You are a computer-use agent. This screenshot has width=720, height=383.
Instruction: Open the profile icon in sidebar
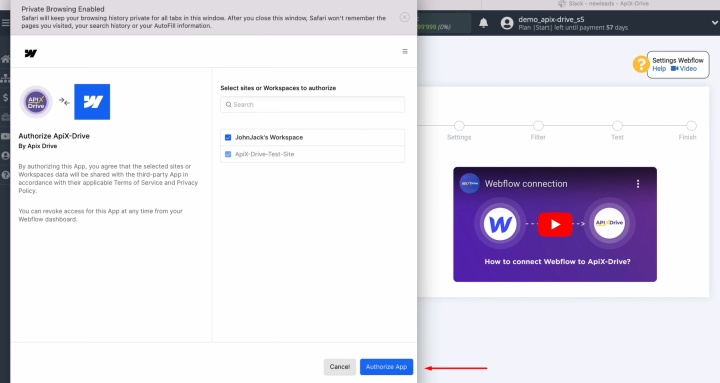5,156
